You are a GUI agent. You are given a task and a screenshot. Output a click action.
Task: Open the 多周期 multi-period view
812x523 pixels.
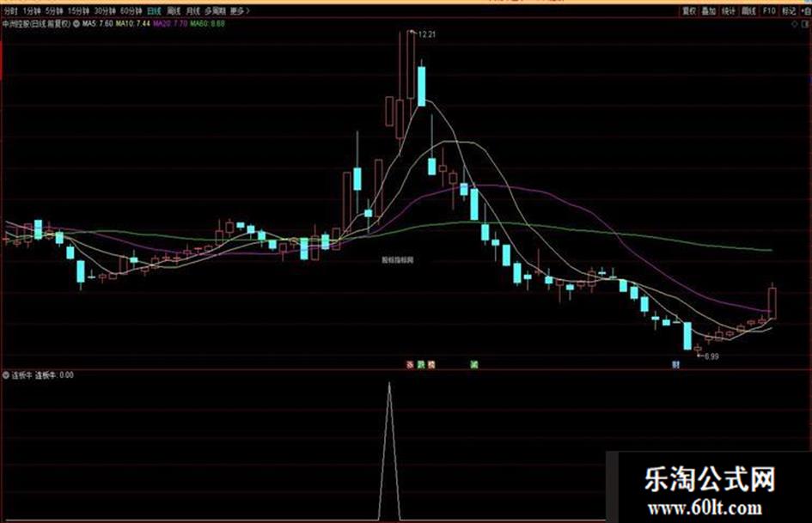point(215,11)
